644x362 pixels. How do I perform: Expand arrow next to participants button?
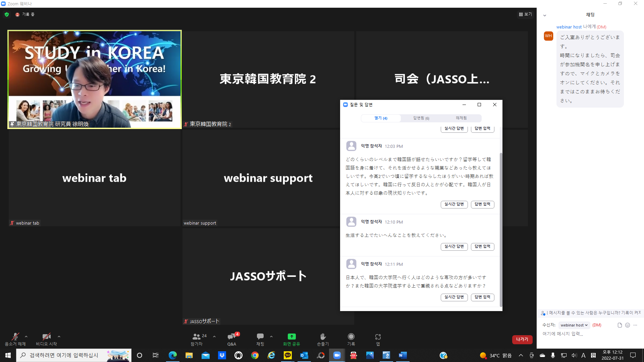point(214,337)
